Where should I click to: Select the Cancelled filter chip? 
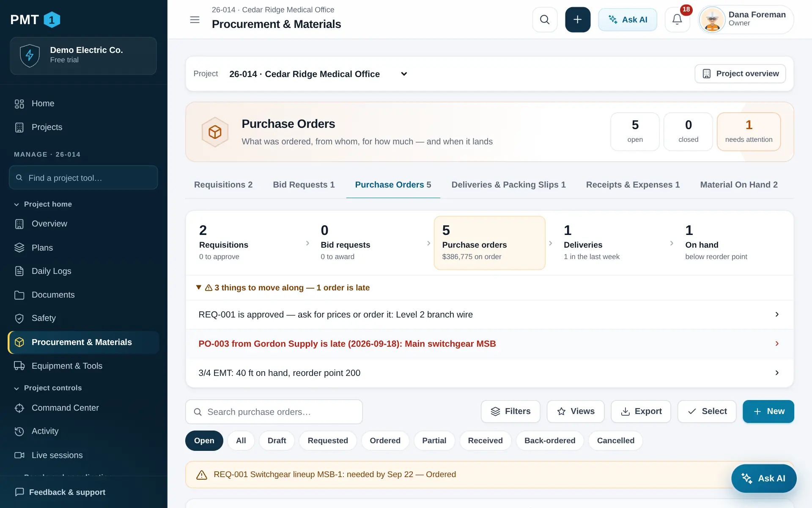click(616, 441)
